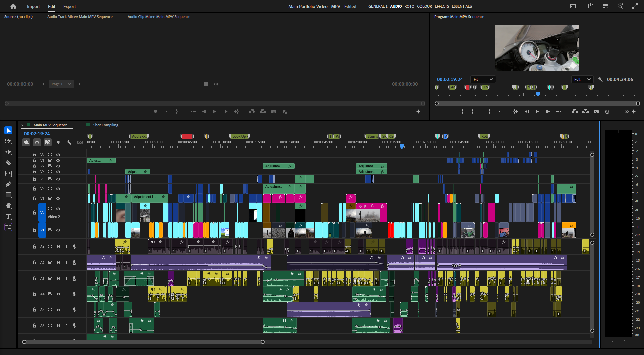Open the timeline wrench settings icon
Image resolution: width=644 pixels, height=355 pixels.
pos(69,142)
